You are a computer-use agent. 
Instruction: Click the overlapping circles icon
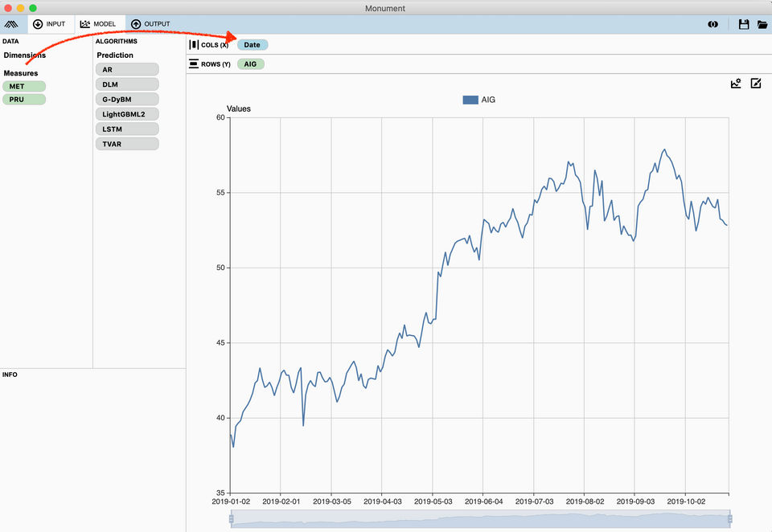coord(712,24)
